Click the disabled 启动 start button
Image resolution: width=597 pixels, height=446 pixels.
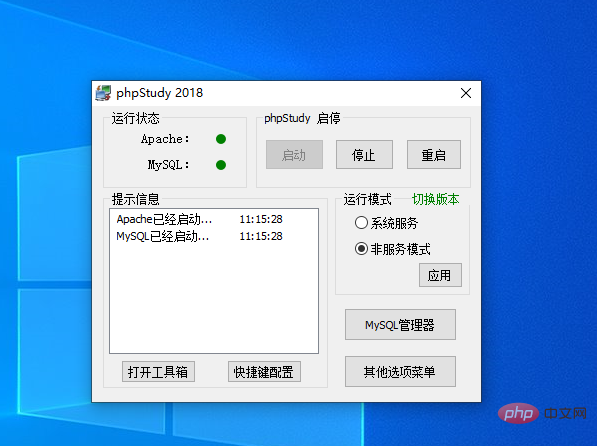(x=294, y=155)
